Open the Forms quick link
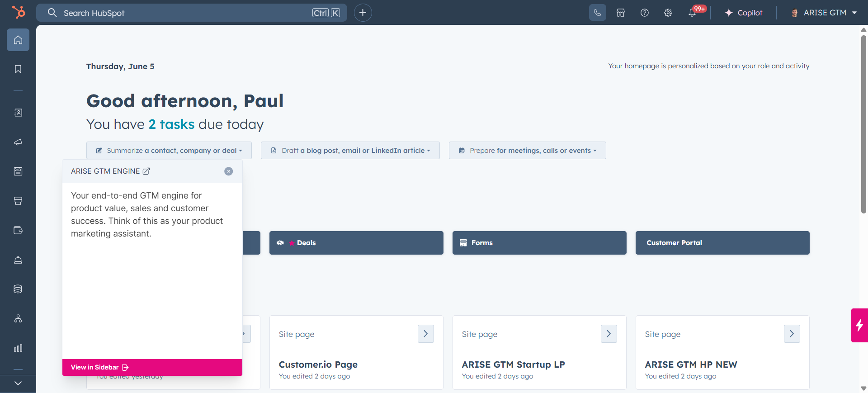 tap(539, 243)
